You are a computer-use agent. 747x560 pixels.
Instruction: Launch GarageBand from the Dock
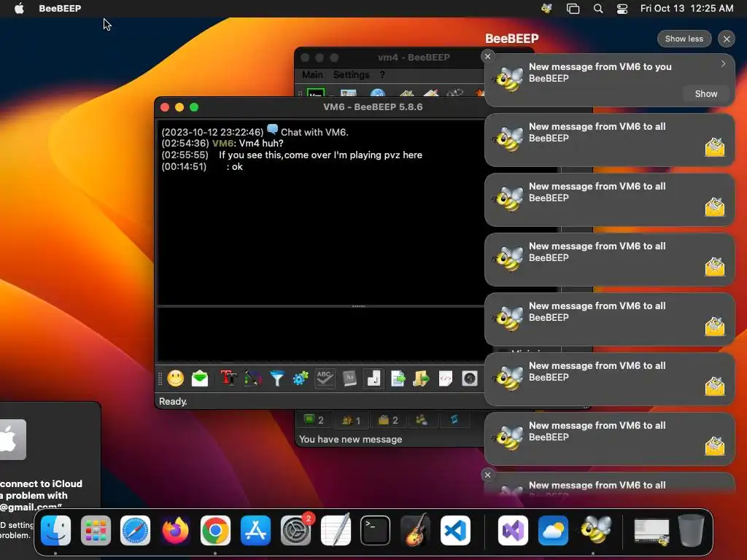tap(415, 530)
